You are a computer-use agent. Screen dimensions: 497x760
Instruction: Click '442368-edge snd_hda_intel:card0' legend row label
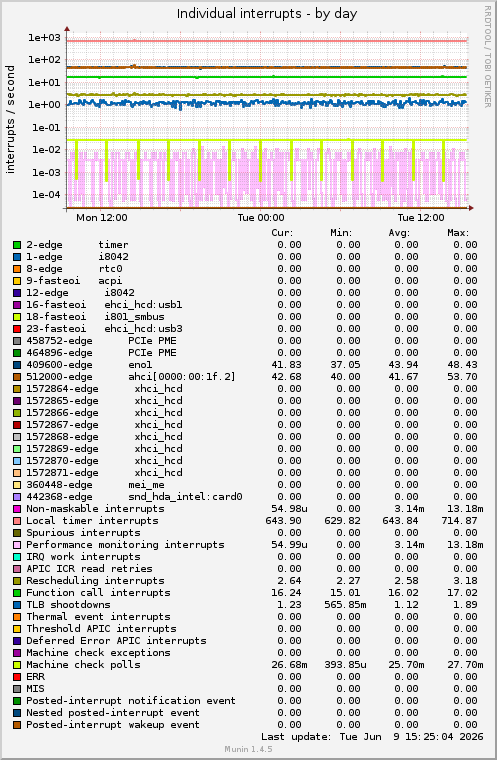coord(134,497)
